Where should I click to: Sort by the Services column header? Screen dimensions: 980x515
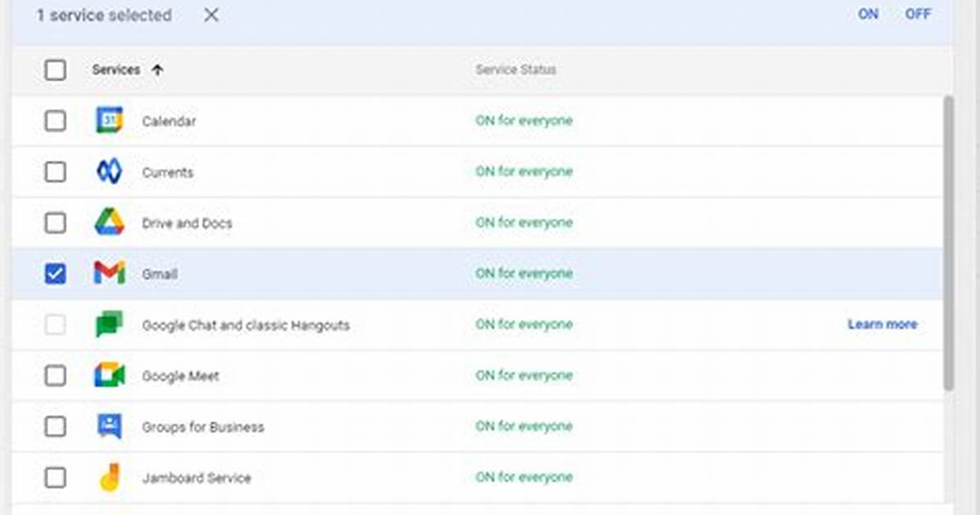(116, 70)
